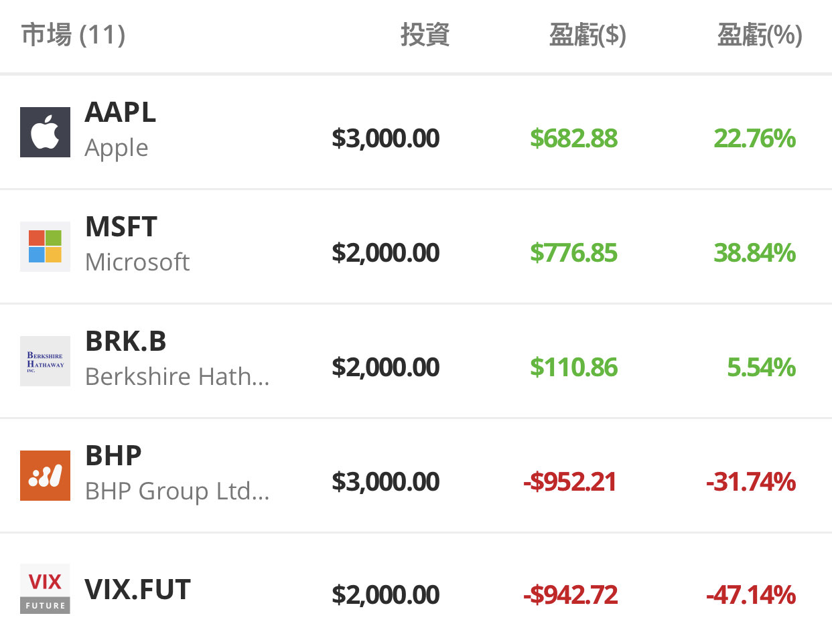Click the Apple logo icon
The height and width of the screenshot is (644, 832).
45,132
